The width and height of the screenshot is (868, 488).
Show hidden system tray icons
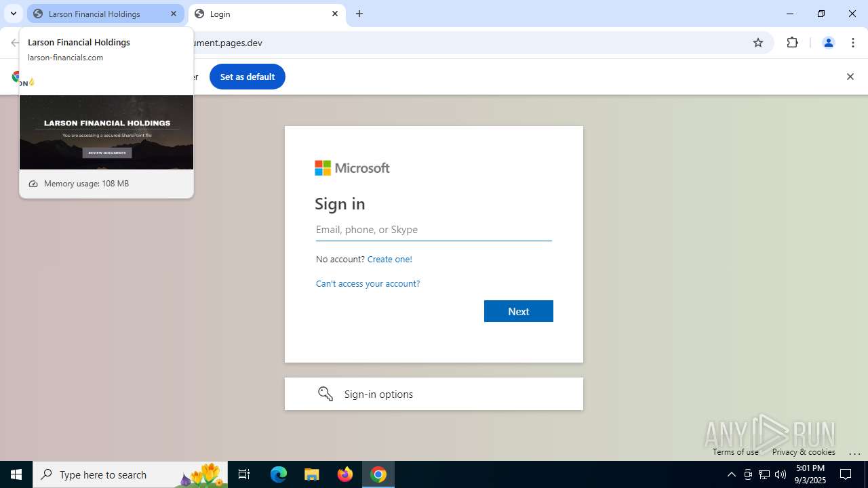[x=731, y=474]
